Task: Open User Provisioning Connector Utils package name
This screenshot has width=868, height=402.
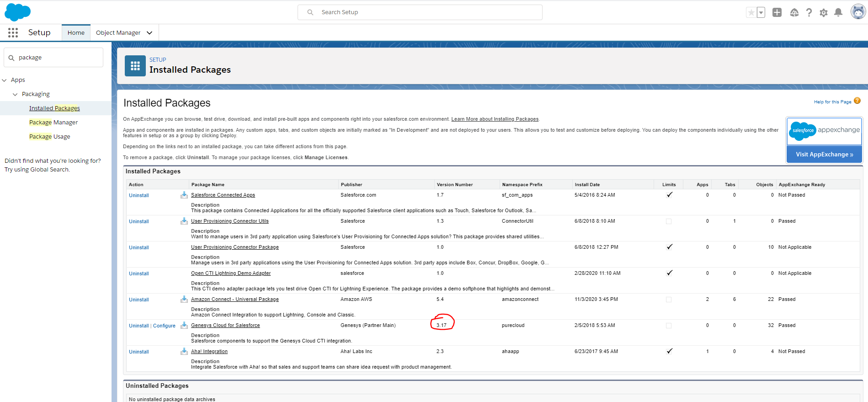Action: [230, 221]
